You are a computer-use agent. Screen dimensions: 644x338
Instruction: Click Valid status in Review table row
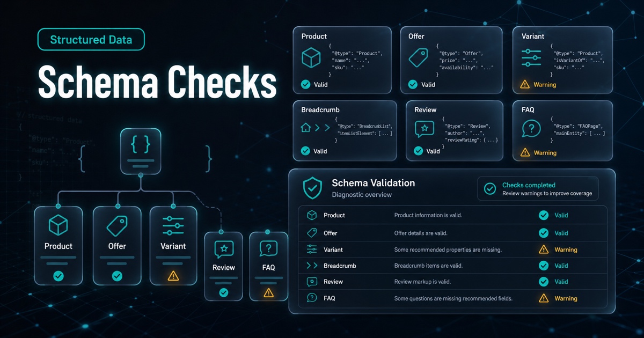(x=553, y=282)
